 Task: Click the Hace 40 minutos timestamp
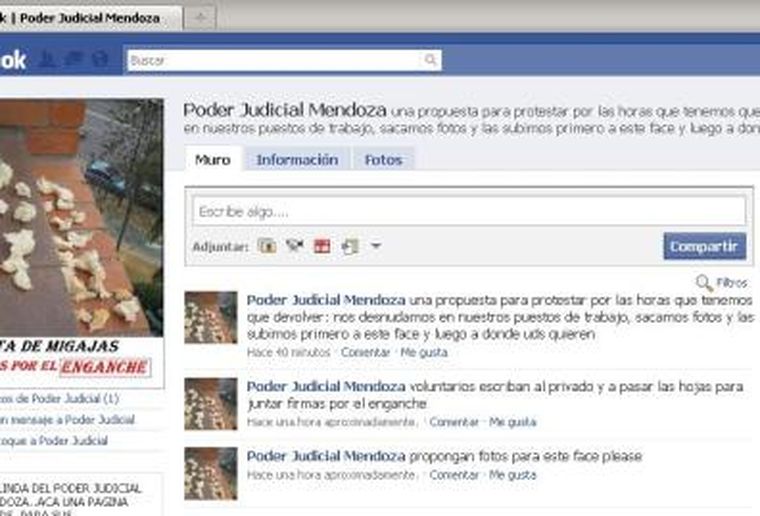pos(288,352)
